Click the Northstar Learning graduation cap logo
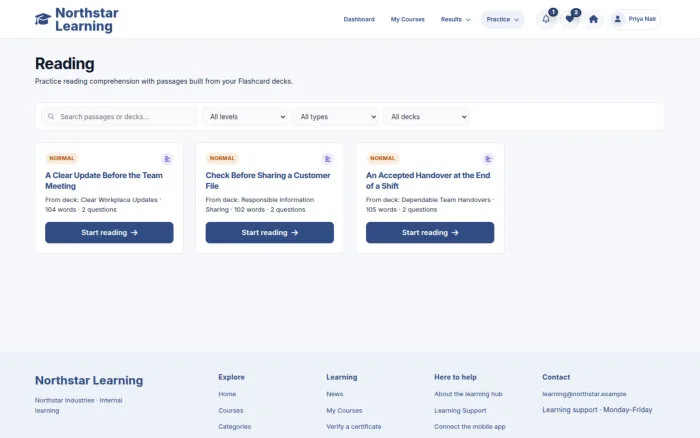 (43, 19)
